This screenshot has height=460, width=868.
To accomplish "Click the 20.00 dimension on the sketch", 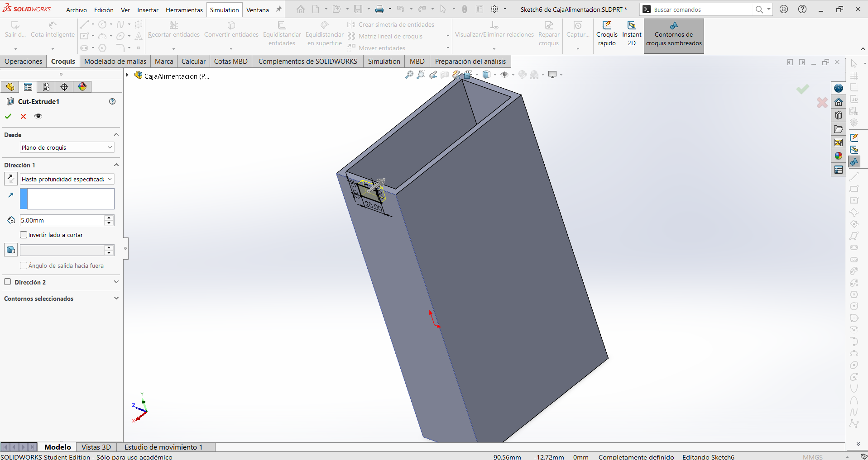I will point(374,207).
